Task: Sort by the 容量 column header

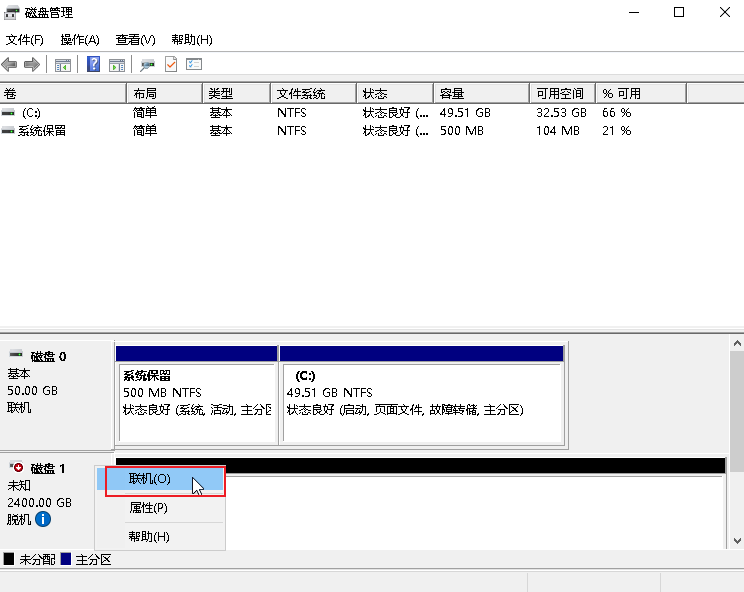Action: click(x=482, y=93)
